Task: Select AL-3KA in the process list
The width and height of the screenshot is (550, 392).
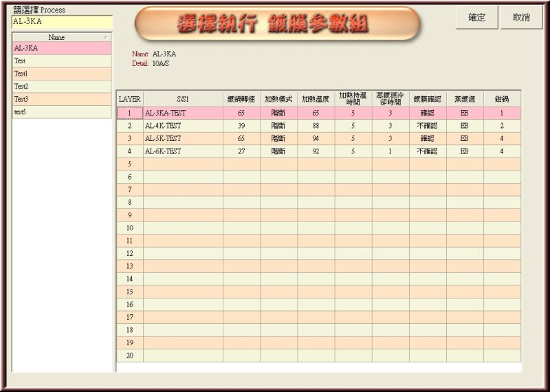Action: coord(62,48)
